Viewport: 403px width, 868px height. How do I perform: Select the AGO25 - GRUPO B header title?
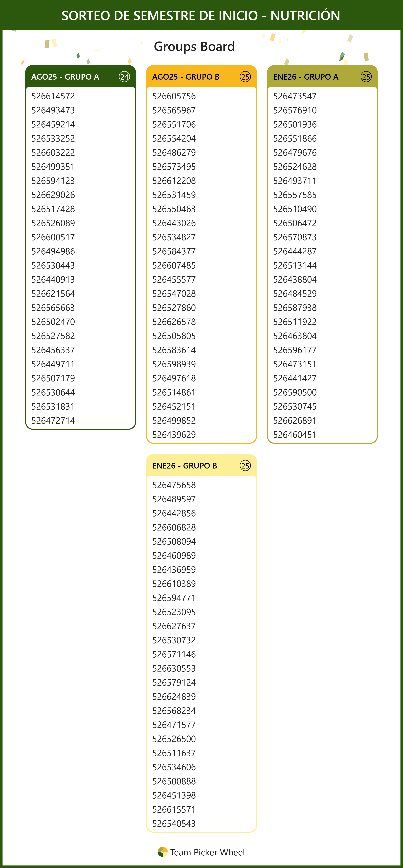point(186,77)
